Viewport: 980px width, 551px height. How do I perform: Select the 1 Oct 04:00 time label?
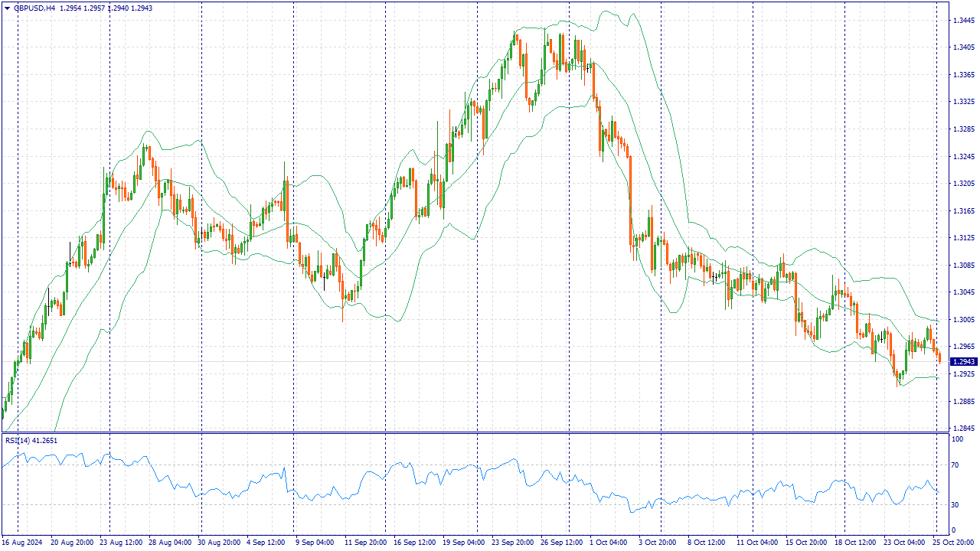pos(609,543)
